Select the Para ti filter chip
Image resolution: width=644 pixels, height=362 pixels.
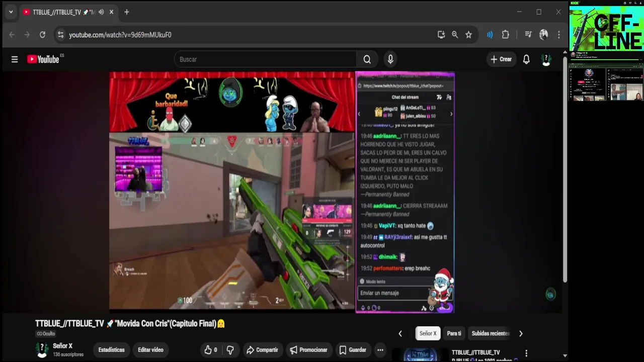coord(454,333)
